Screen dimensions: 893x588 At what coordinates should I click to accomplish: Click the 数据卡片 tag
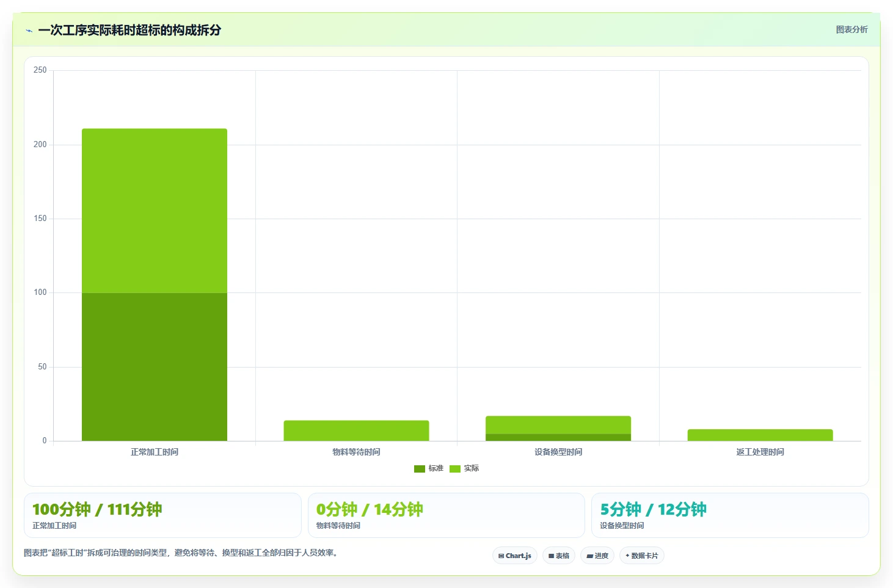642,556
